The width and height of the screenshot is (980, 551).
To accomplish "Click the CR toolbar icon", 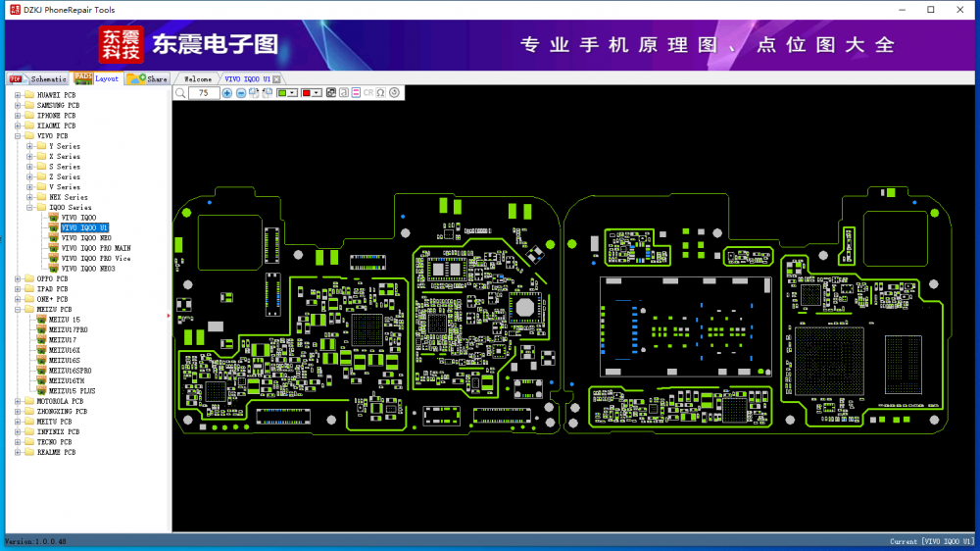I will click(x=368, y=92).
